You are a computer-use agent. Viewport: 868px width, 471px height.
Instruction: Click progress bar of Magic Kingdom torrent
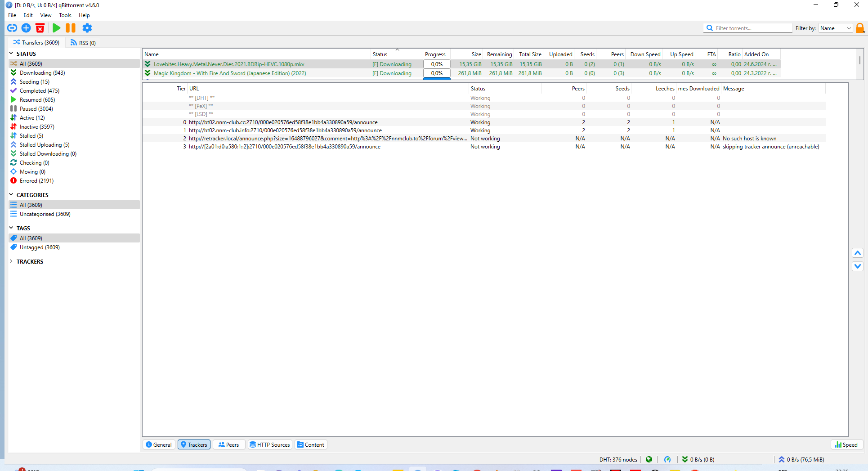[x=437, y=73]
